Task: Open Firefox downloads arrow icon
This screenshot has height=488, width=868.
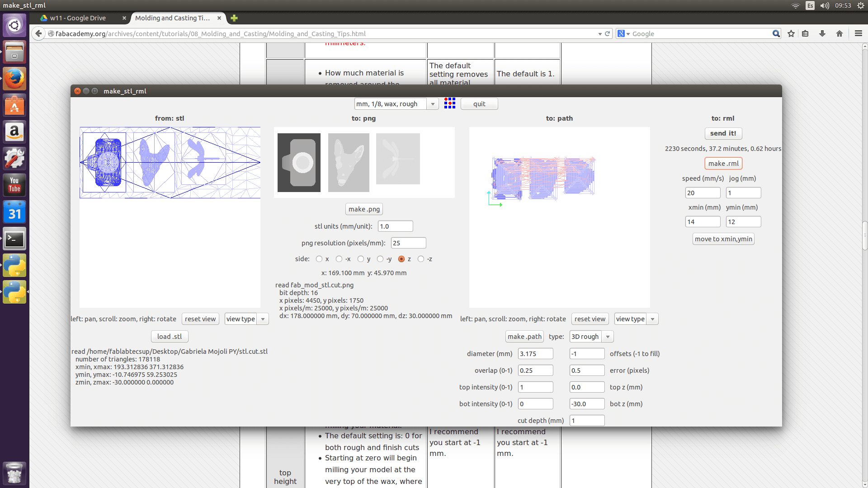Action: (822, 33)
